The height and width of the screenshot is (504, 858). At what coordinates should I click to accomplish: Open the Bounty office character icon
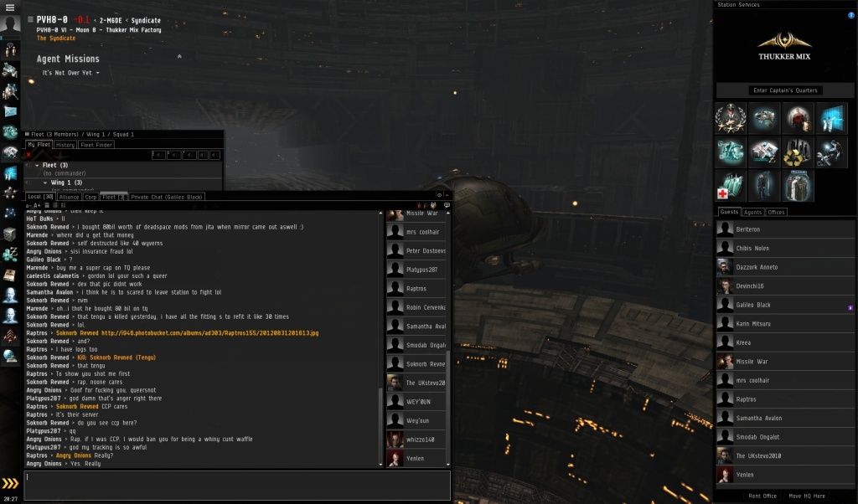click(798, 118)
